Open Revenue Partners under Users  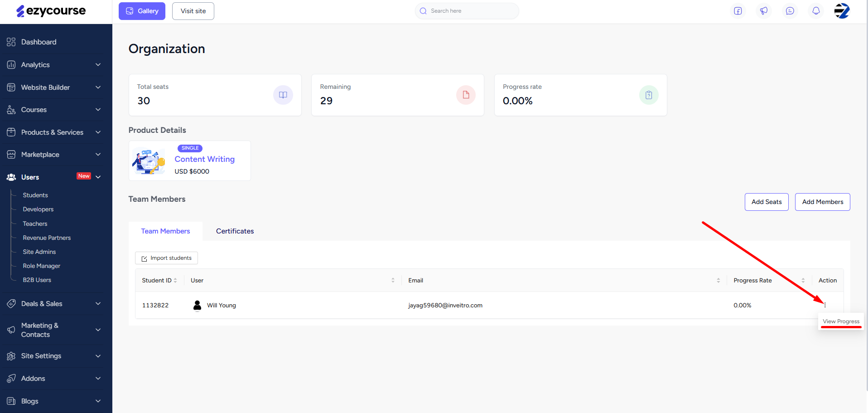[x=47, y=238]
